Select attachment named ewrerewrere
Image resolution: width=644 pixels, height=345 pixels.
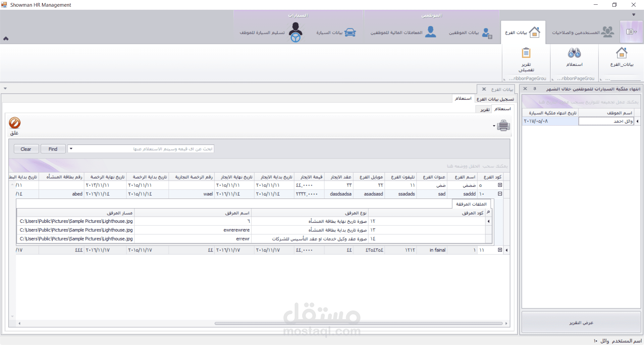pyautogui.click(x=193, y=230)
